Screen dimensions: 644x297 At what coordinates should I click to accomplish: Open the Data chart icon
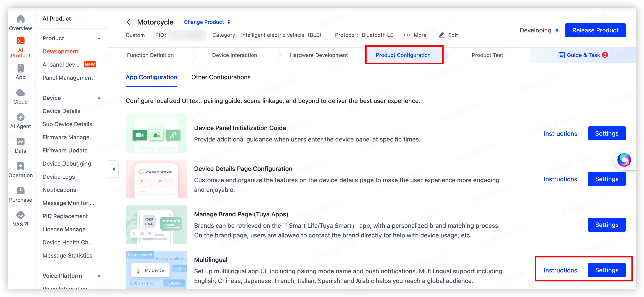click(x=21, y=142)
